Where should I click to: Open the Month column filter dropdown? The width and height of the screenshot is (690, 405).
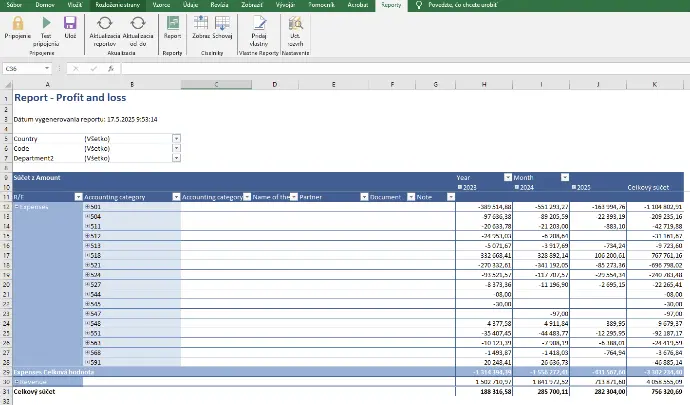[565, 177]
